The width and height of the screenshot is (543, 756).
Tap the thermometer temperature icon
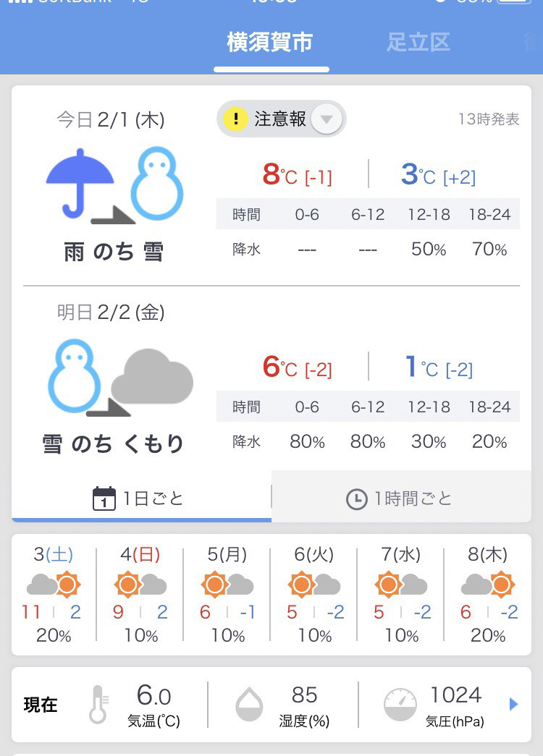pyautogui.click(x=98, y=705)
